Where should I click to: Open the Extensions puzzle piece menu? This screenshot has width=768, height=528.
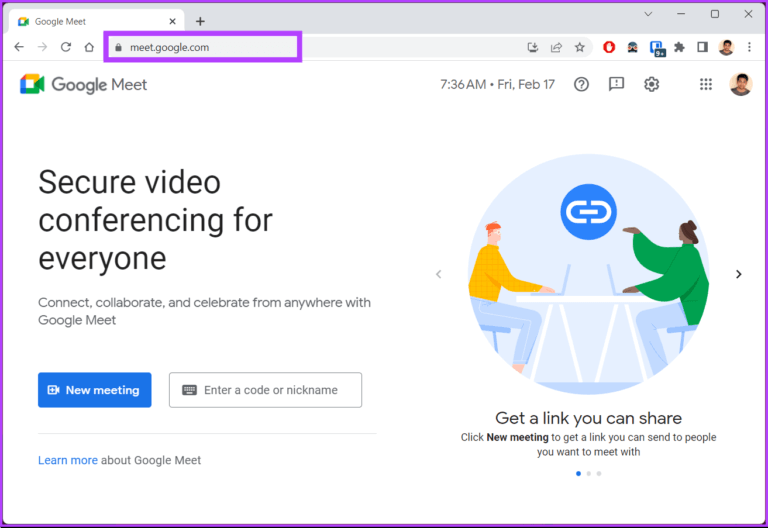(679, 47)
